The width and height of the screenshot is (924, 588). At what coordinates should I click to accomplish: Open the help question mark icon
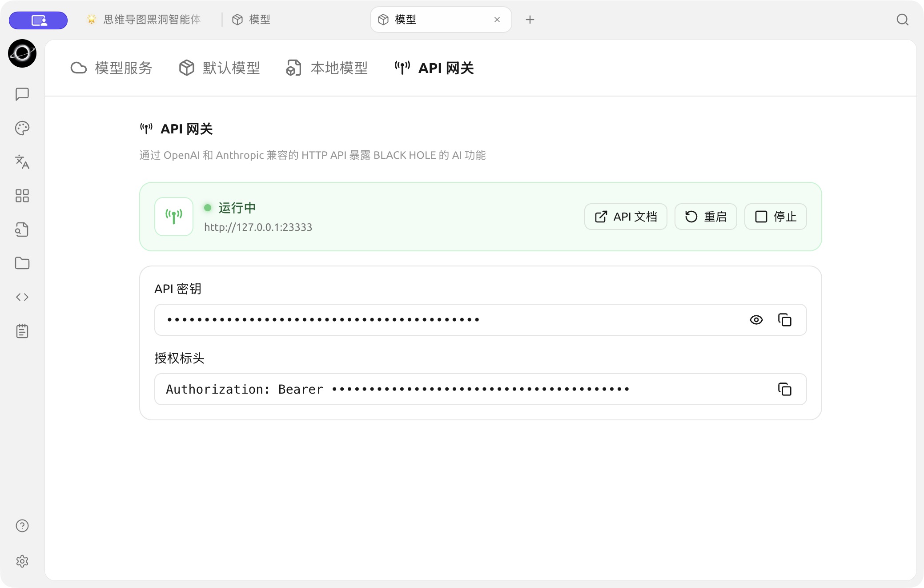click(x=22, y=526)
